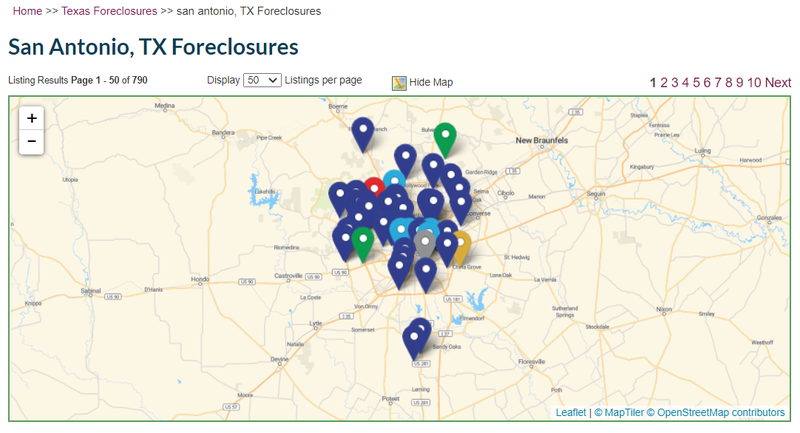
Task: Click the Poteet label on map
Action: (390, 399)
